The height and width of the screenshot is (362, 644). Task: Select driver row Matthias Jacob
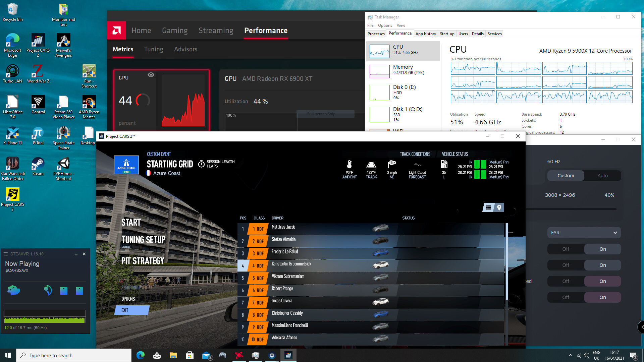point(371,229)
